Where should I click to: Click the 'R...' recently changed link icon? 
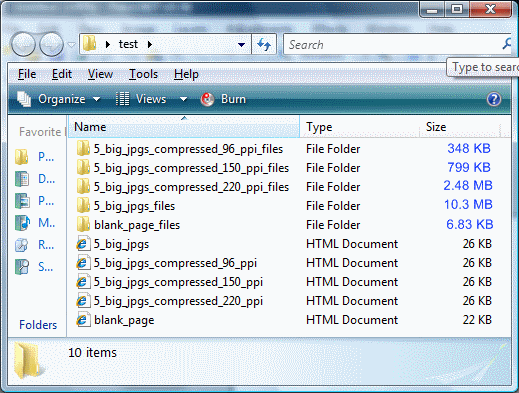(22, 245)
